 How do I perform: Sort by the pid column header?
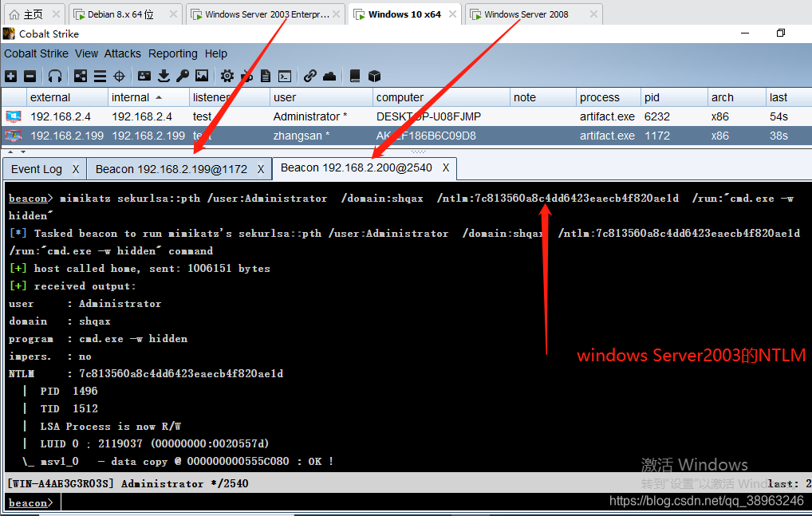coord(674,97)
